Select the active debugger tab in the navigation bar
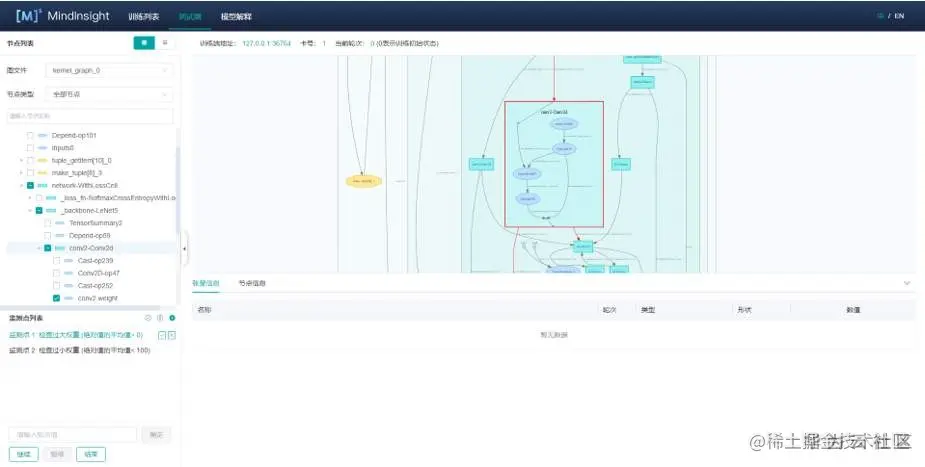Screen dimensions: 925x467 (x=190, y=17)
